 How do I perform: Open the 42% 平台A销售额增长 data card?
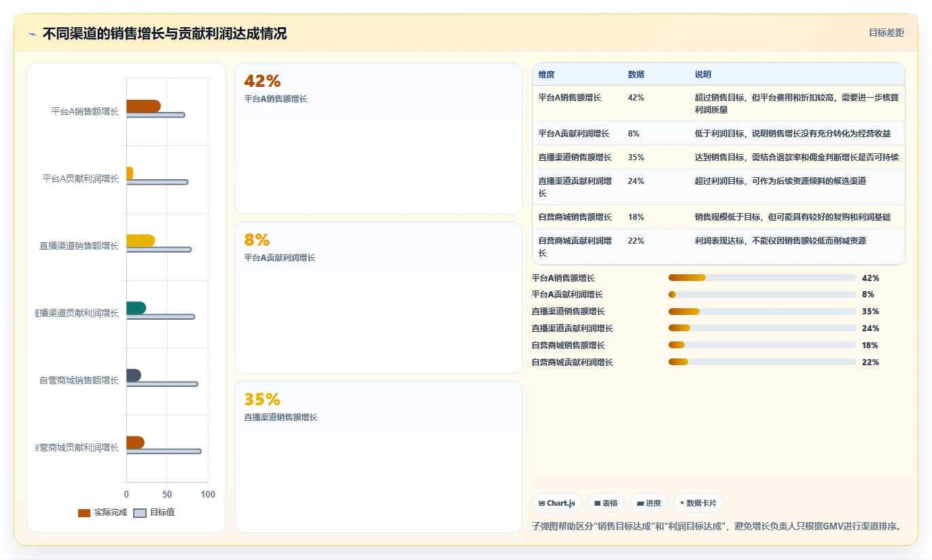(378, 138)
